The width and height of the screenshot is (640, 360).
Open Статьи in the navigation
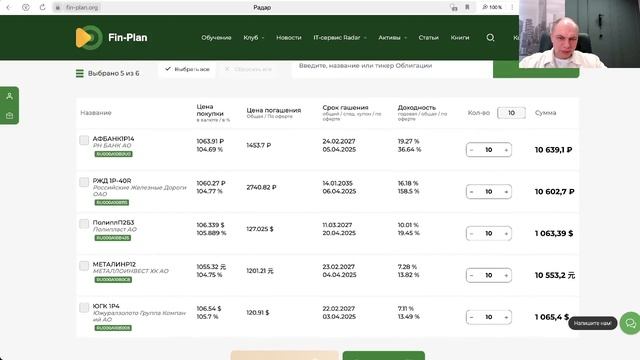tap(428, 38)
